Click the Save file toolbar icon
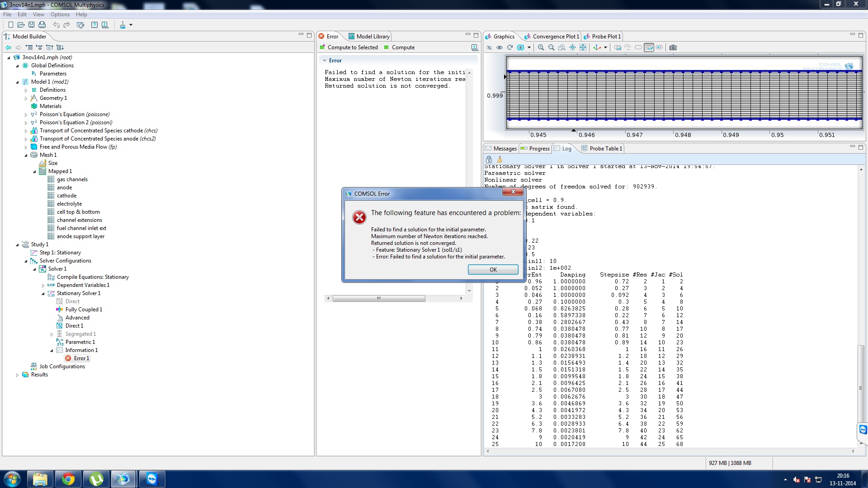The image size is (868, 488). click(x=31, y=25)
